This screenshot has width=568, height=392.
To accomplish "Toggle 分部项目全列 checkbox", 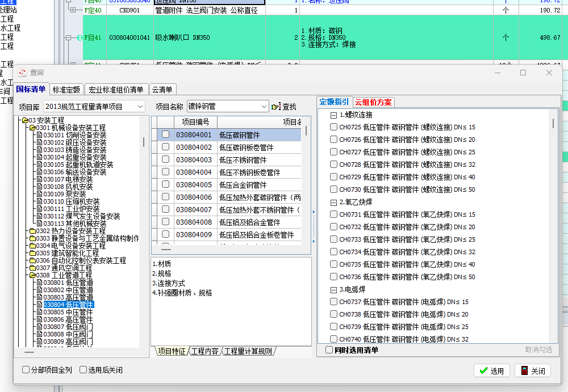I will coord(26,369).
